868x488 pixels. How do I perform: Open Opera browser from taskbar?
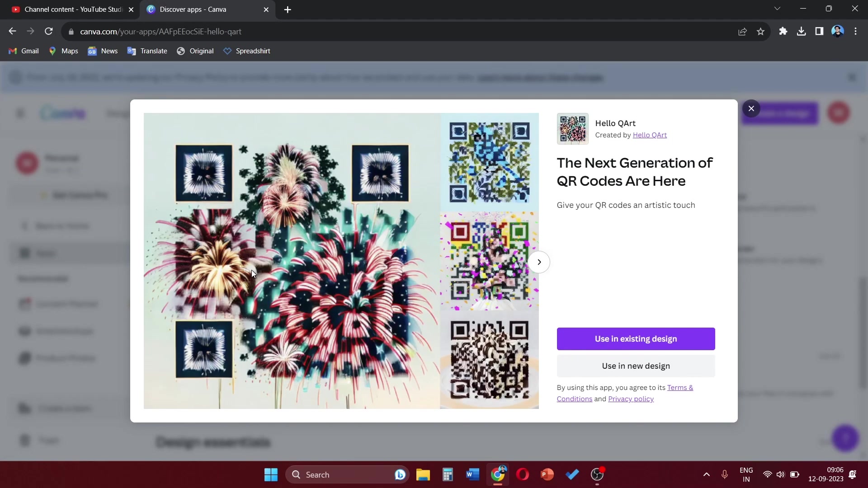(x=523, y=475)
